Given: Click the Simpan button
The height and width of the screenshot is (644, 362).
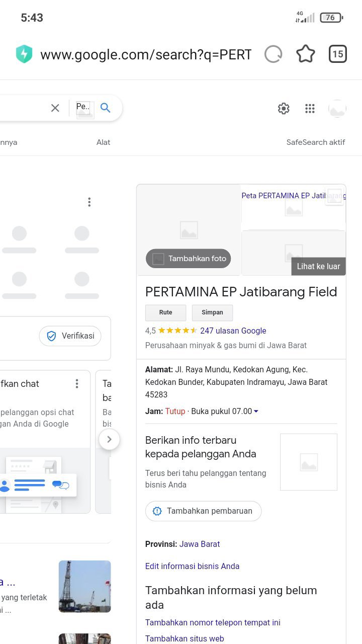Looking at the screenshot, I should pyautogui.click(x=212, y=312).
